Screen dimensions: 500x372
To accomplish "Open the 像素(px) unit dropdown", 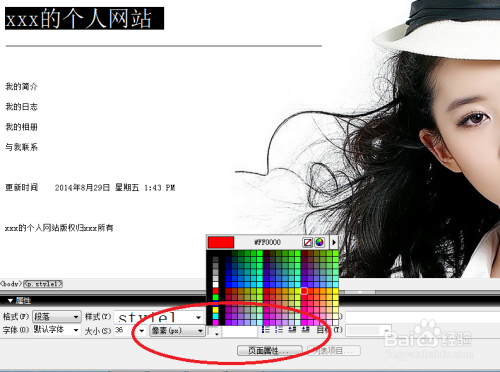I will [177, 331].
